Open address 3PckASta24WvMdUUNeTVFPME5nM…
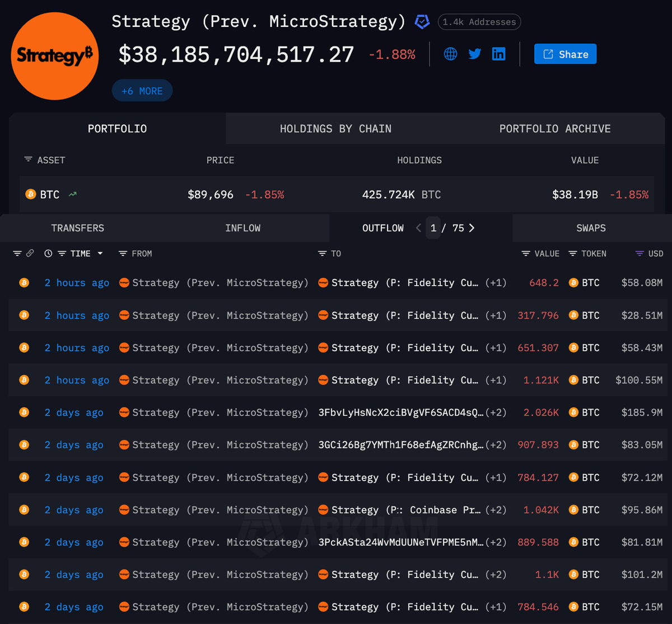This screenshot has width=672, height=624. (400, 542)
